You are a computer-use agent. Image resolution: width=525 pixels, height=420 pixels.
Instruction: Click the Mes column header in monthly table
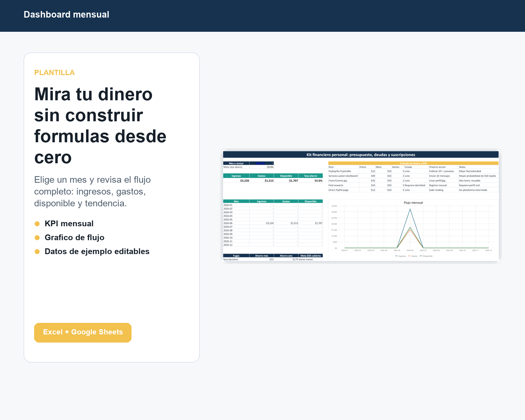[x=236, y=201]
